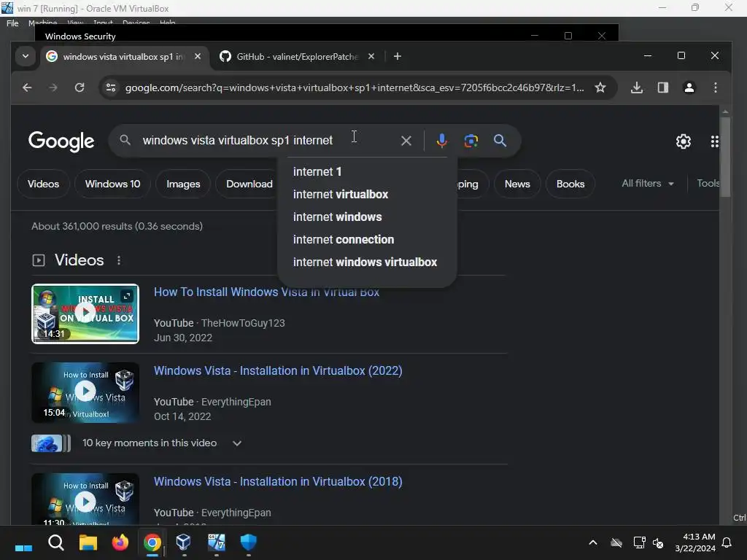Open taskbar search magnifier
The height and width of the screenshot is (560, 747).
point(55,542)
